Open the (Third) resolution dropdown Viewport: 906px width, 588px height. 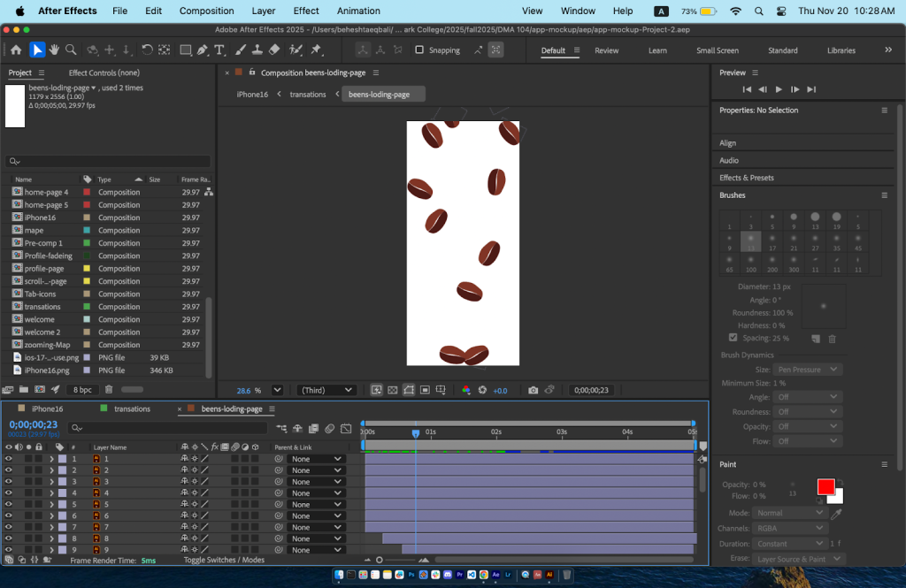tap(326, 390)
